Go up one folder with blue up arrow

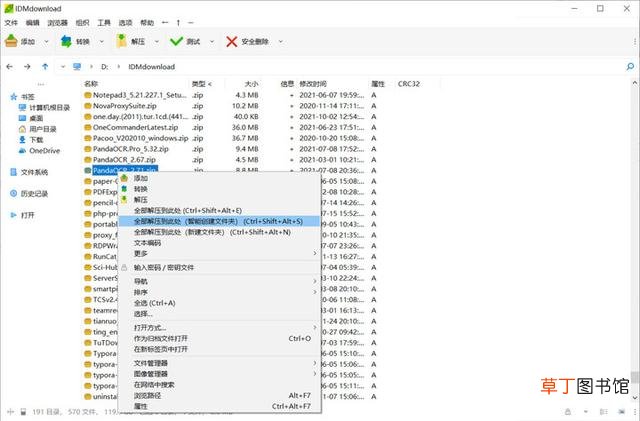click(45, 67)
